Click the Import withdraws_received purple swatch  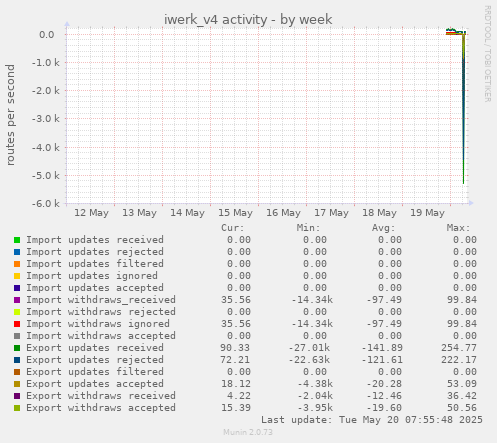coord(17,300)
